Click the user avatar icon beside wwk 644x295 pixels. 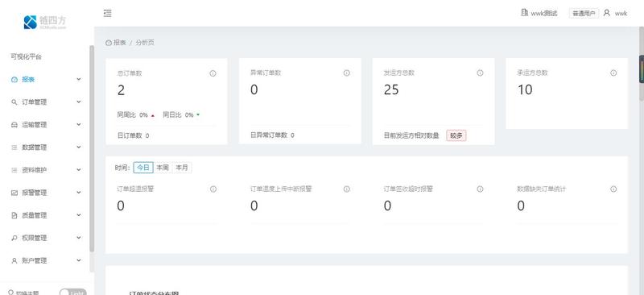(x=607, y=13)
